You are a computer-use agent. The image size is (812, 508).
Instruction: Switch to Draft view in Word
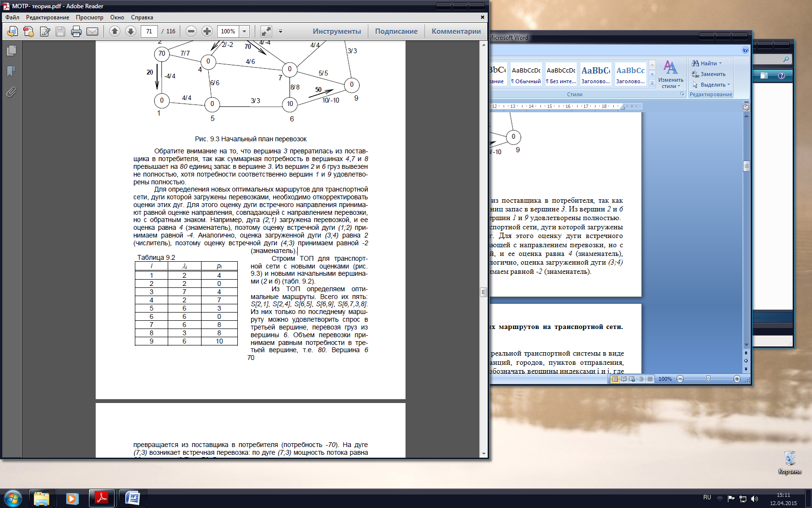(650, 379)
